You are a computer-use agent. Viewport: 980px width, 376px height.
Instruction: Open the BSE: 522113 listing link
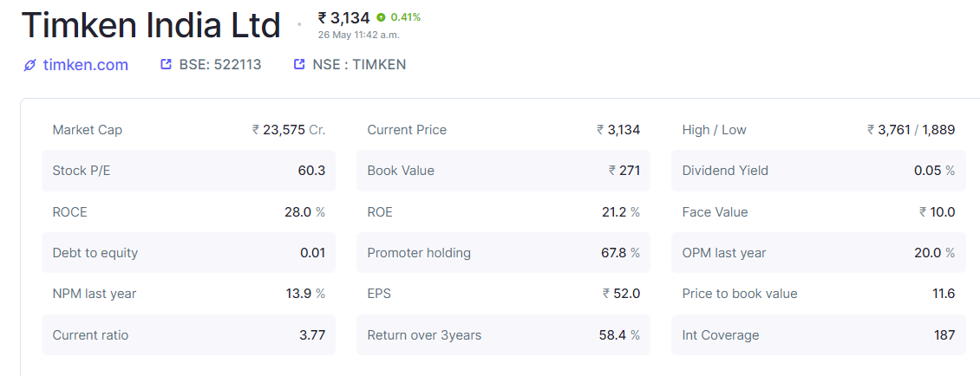click(x=220, y=65)
